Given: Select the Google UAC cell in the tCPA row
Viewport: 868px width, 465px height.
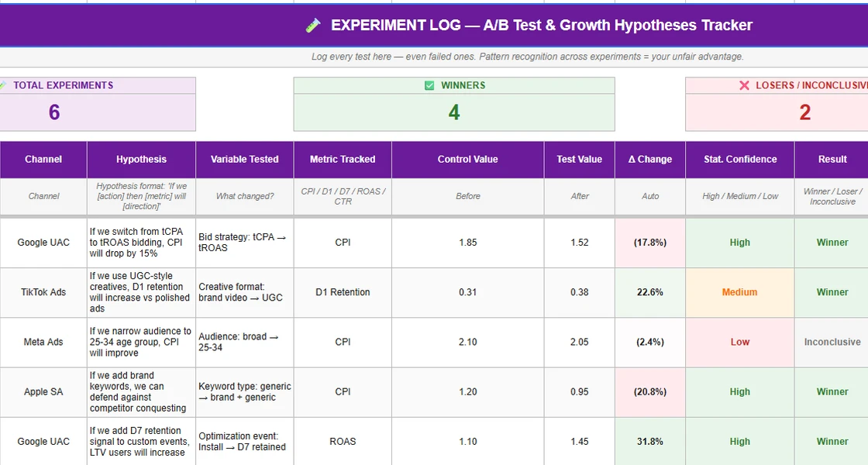Looking at the screenshot, I should click(x=43, y=243).
